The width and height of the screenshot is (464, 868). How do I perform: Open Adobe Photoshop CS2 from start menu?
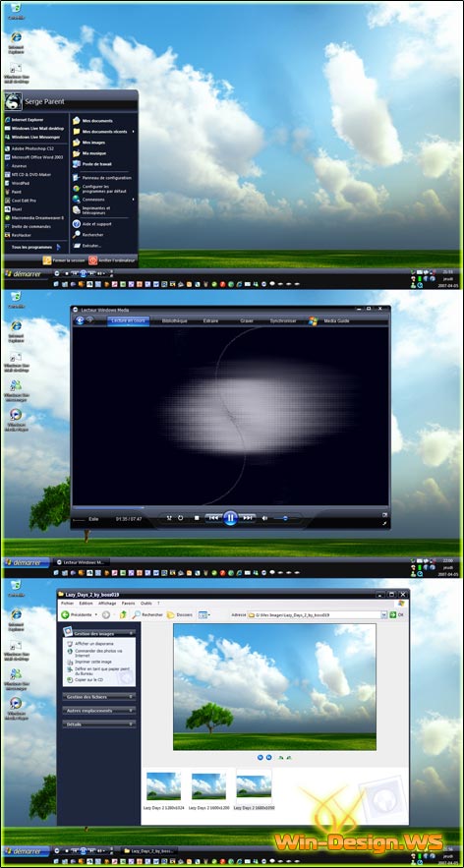(32, 148)
